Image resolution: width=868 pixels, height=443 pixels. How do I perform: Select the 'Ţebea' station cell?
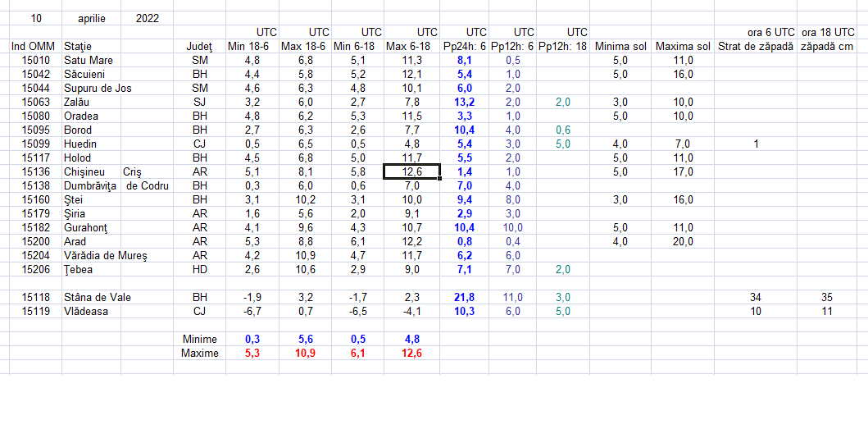point(92,270)
